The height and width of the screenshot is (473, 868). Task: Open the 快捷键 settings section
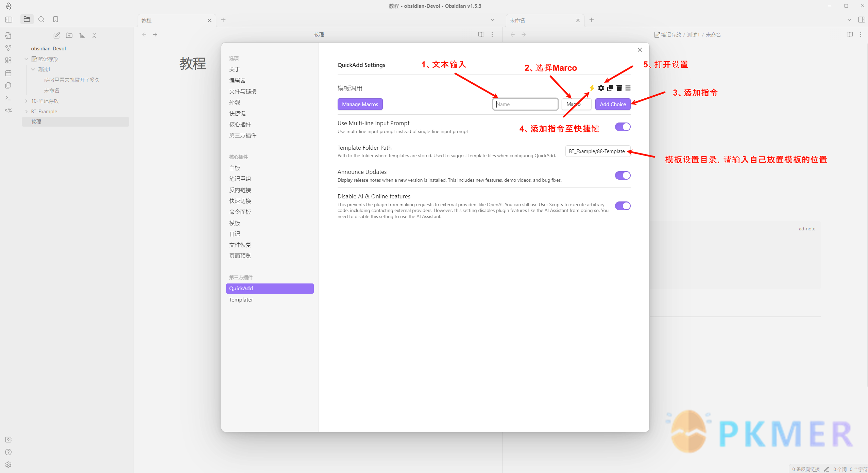pos(237,113)
